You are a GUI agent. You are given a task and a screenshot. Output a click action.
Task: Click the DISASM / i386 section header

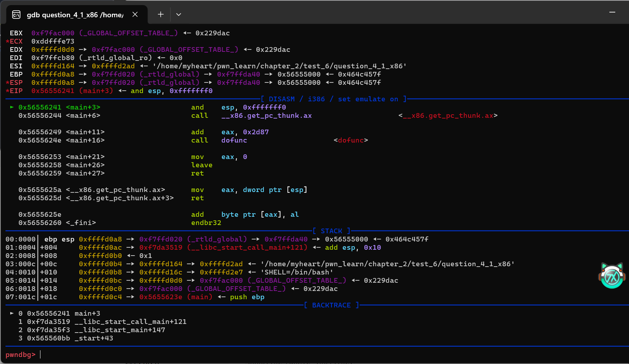point(334,99)
